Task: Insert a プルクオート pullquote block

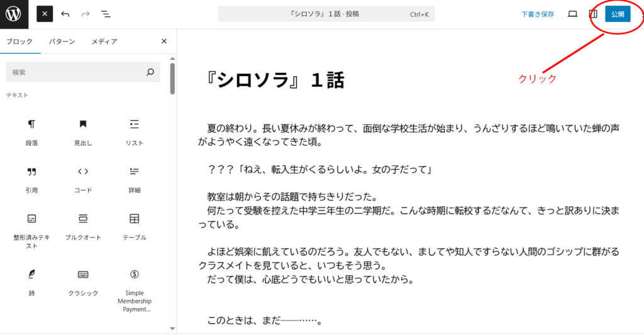Action: coord(83,227)
